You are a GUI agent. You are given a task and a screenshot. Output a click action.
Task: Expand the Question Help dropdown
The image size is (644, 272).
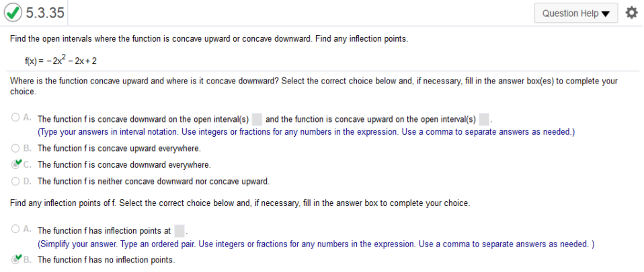576,13
